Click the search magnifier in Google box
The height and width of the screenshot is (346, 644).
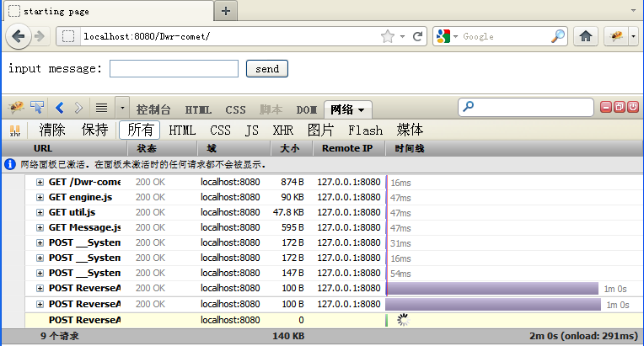[x=557, y=36]
